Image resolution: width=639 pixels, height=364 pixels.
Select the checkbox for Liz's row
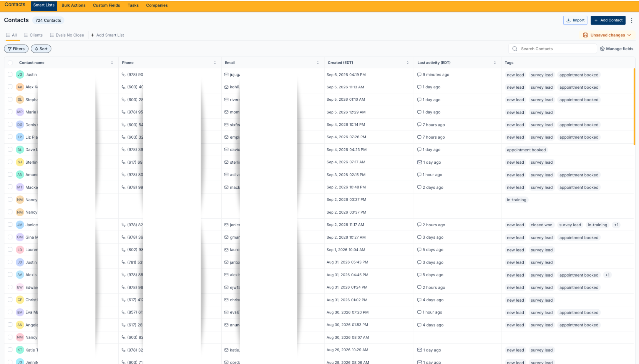click(10, 137)
